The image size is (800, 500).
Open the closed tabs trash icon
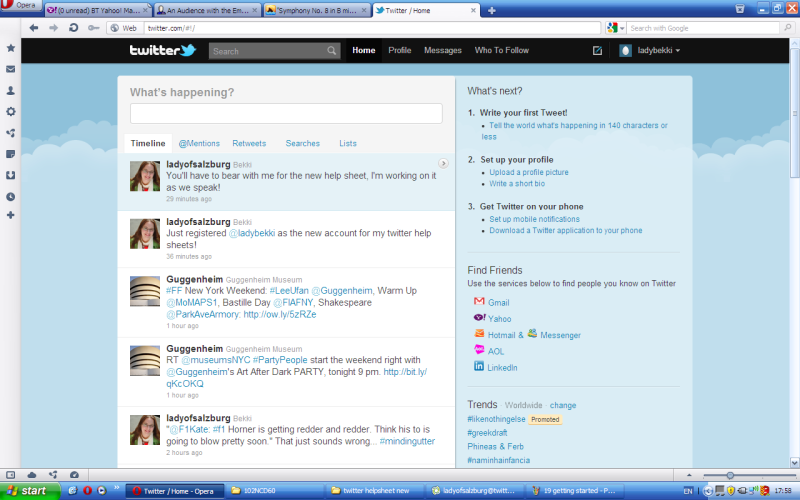click(740, 9)
